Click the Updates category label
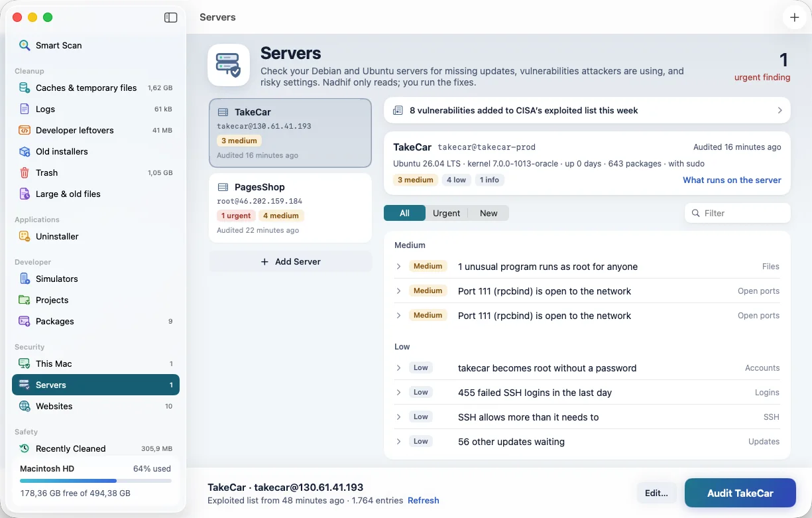 tap(764, 442)
